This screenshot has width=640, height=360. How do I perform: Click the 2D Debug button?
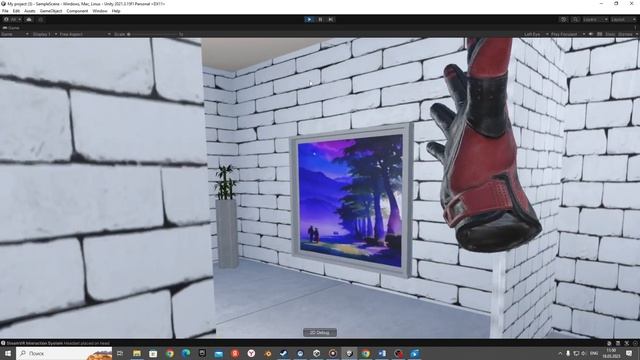[x=320, y=332]
